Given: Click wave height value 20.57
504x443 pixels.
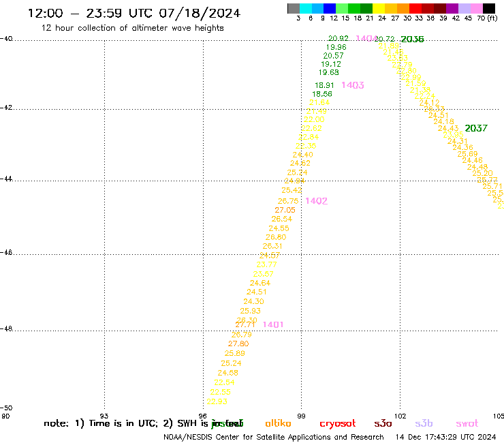Looking at the screenshot, I should [333, 56].
